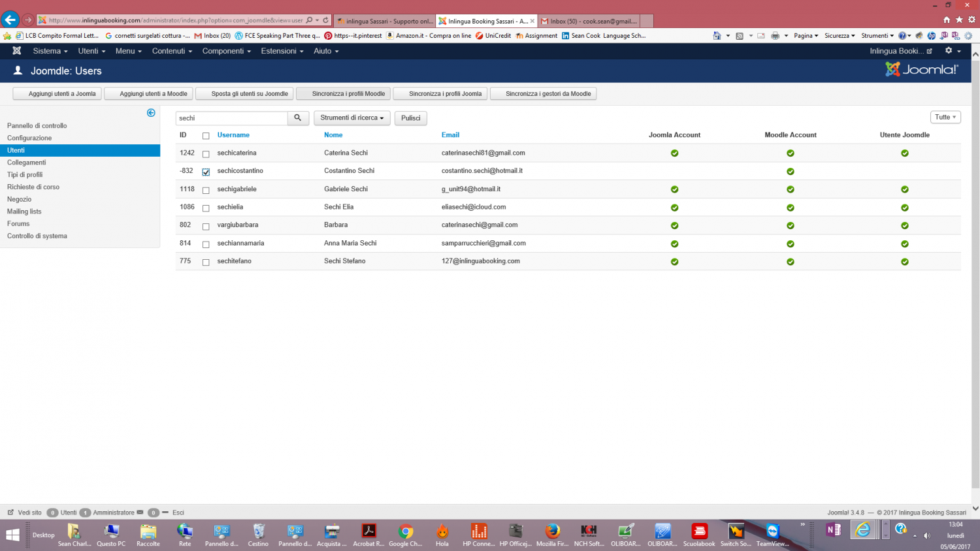Open the Estensioni menu

pos(282,51)
